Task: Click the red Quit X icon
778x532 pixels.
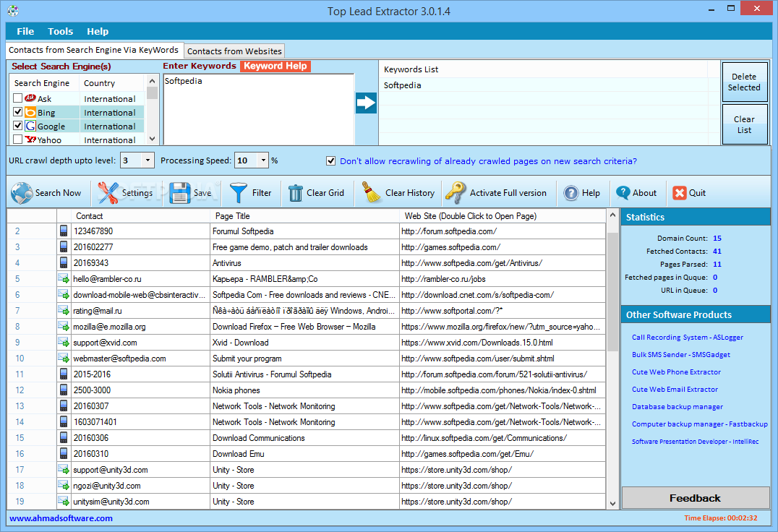Action: click(x=679, y=193)
